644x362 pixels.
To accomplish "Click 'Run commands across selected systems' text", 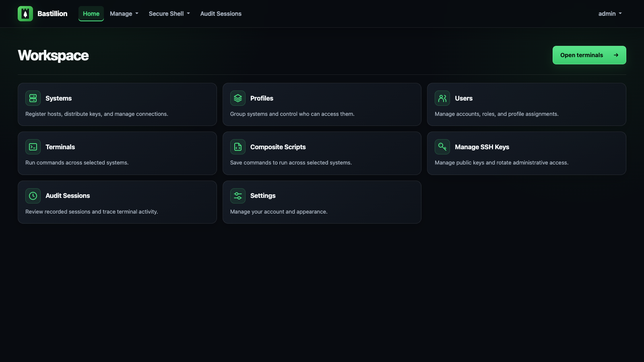I will click(77, 162).
